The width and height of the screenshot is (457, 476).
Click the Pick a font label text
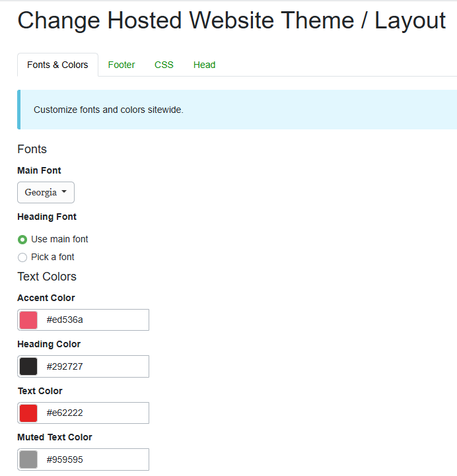point(53,257)
